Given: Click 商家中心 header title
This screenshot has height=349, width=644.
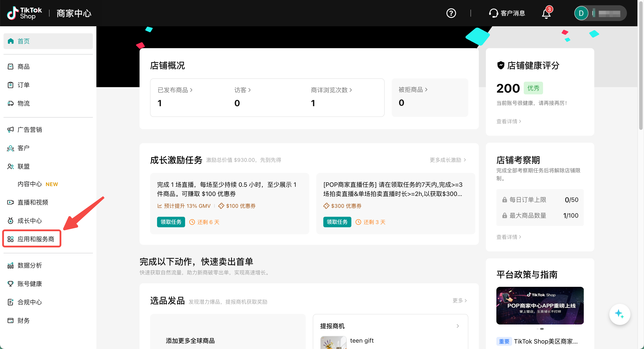Looking at the screenshot, I should 74,13.
